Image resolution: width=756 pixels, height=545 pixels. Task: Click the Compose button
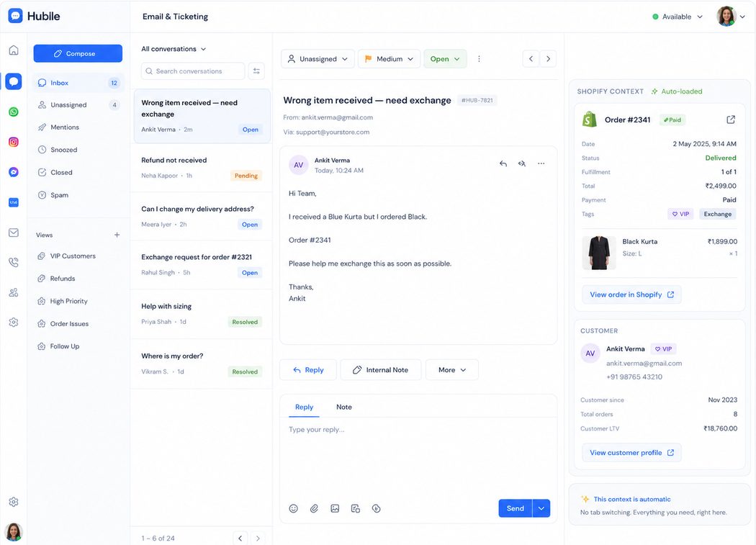[78, 53]
